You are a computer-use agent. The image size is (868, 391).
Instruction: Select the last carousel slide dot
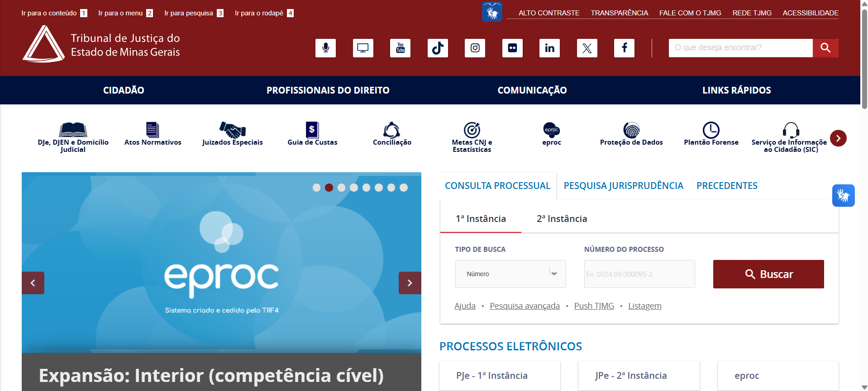(x=404, y=188)
